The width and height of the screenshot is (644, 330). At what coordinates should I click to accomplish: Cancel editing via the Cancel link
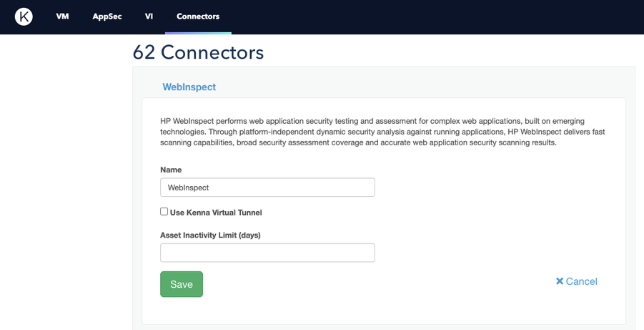tap(577, 281)
